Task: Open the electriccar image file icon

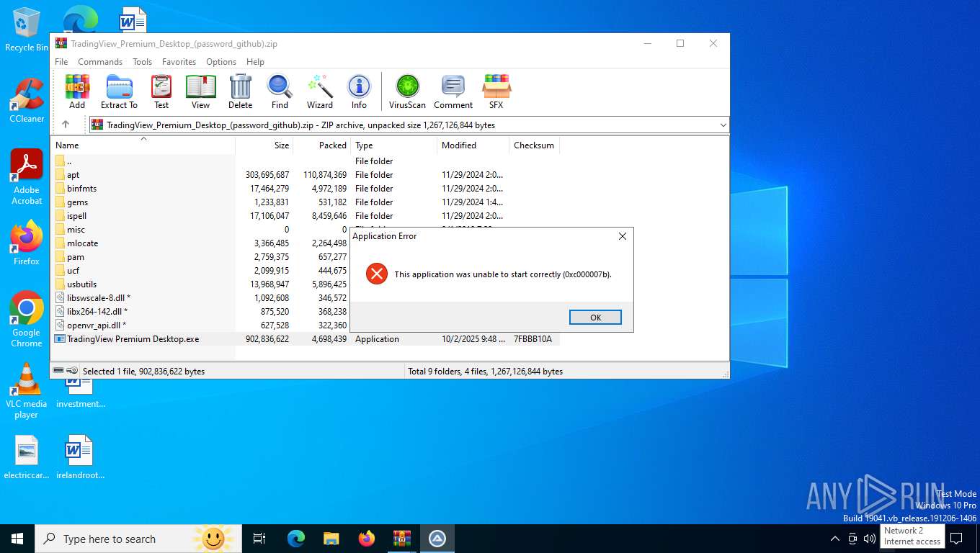Action: pos(27,458)
